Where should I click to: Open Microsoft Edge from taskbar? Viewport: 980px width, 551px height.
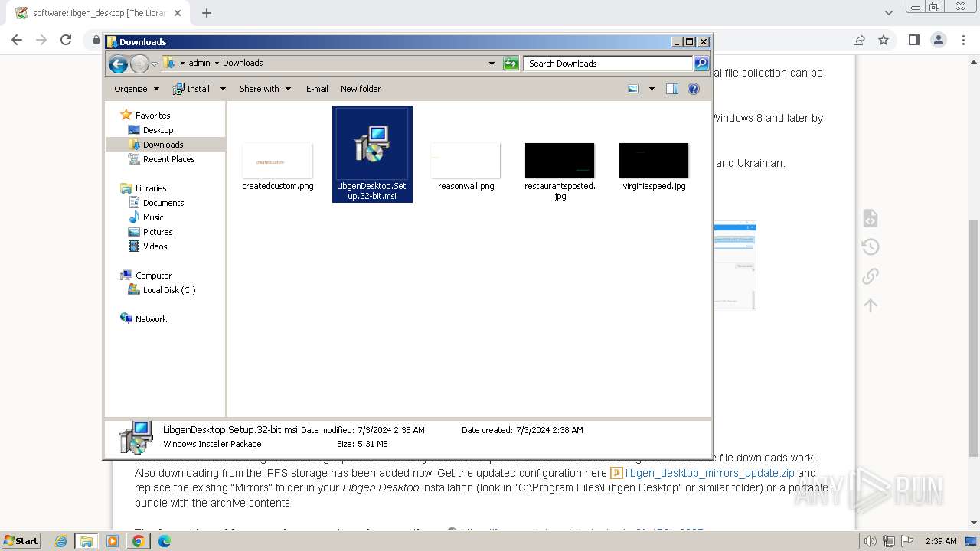pyautogui.click(x=164, y=541)
